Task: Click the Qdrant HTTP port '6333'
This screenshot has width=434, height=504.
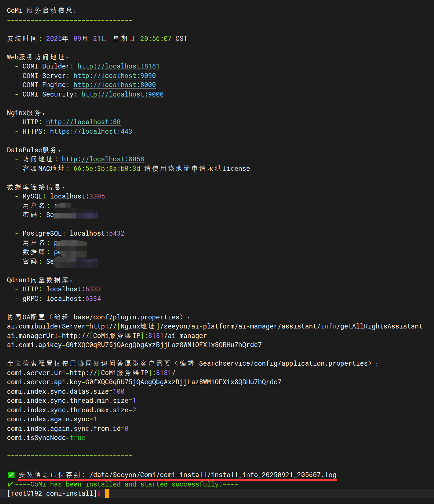Action: click(x=93, y=289)
